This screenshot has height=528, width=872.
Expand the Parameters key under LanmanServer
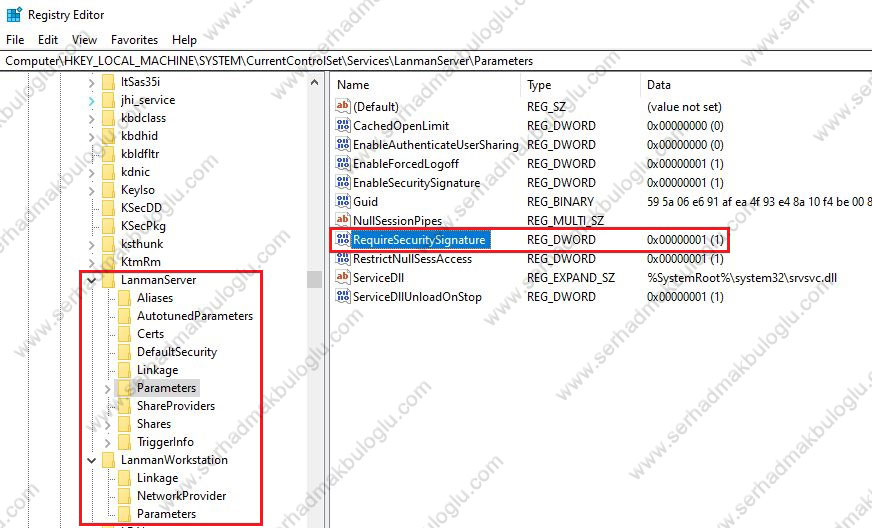tap(108, 388)
